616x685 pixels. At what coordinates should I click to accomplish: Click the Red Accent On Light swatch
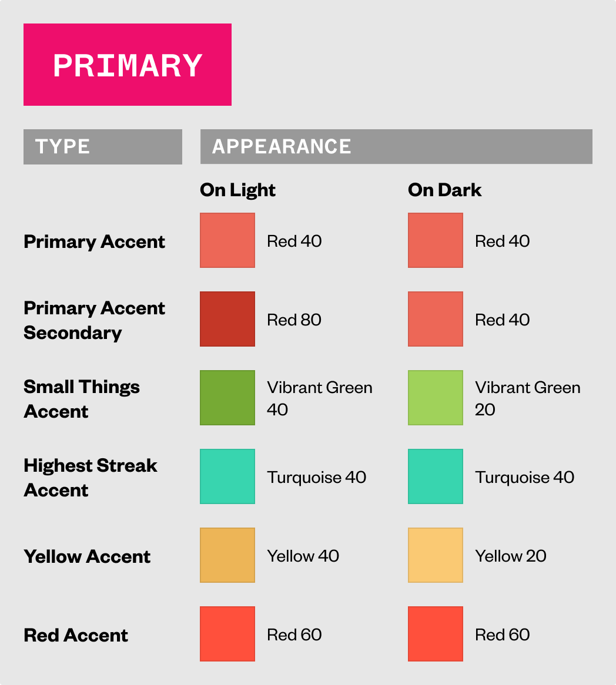click(227, 634)
